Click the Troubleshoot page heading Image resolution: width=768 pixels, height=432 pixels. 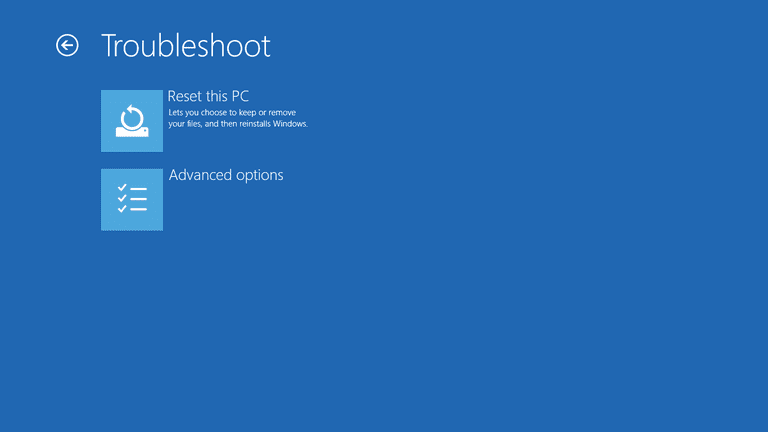coord(186,46)
